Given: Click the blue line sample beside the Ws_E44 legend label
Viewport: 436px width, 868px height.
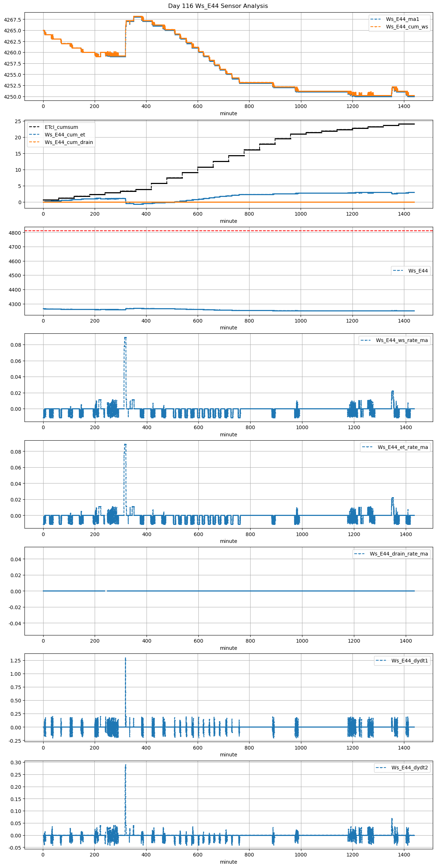Looking at the screenshot, I should 398,271.
